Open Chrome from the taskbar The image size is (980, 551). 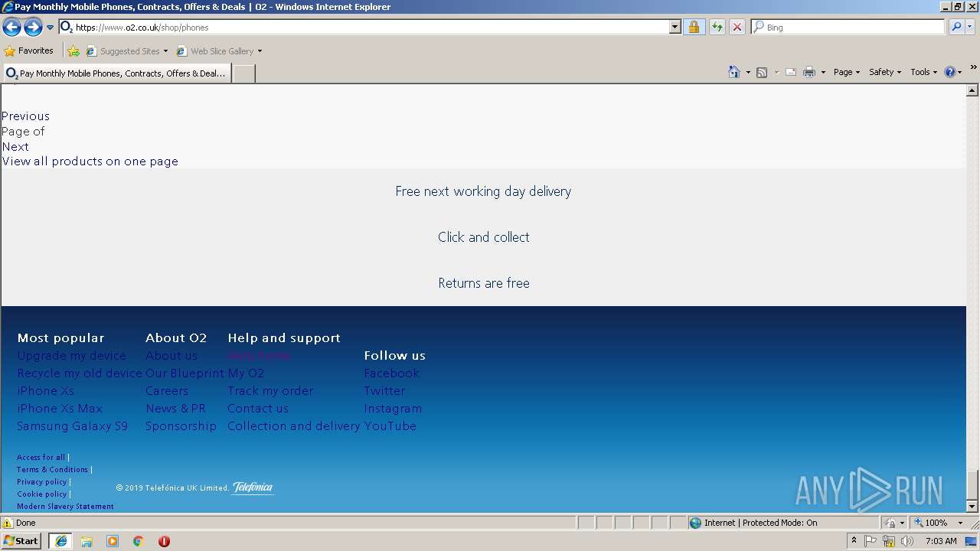pos(138,541)
